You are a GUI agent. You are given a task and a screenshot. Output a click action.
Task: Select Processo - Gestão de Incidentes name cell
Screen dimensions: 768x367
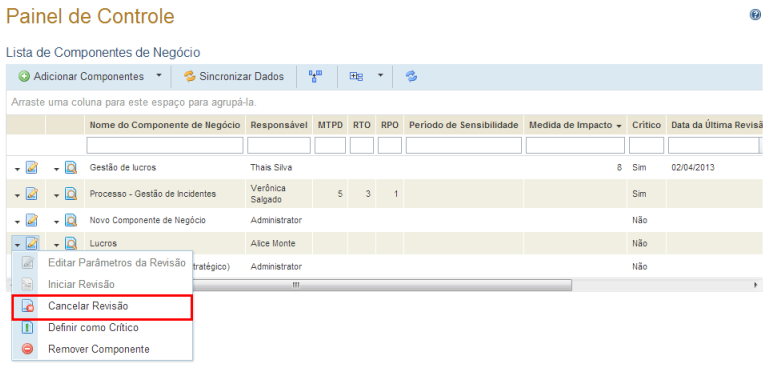coord(166,194)
